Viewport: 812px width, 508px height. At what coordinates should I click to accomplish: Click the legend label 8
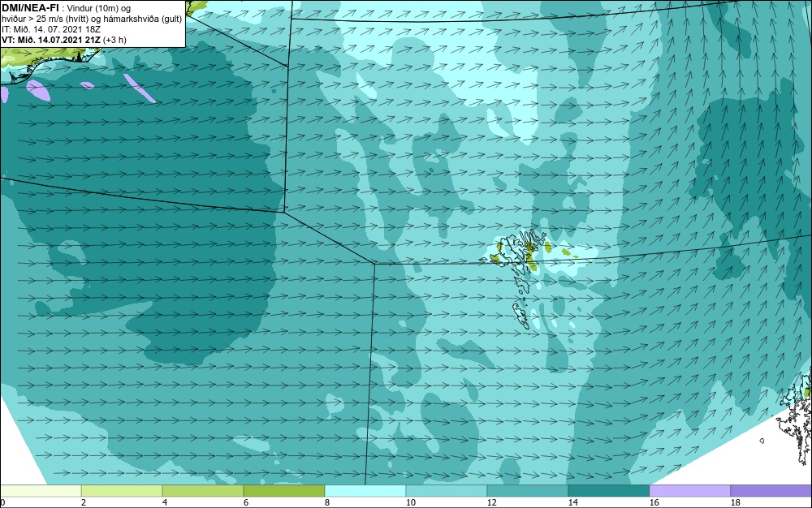(x=327, y=502)
